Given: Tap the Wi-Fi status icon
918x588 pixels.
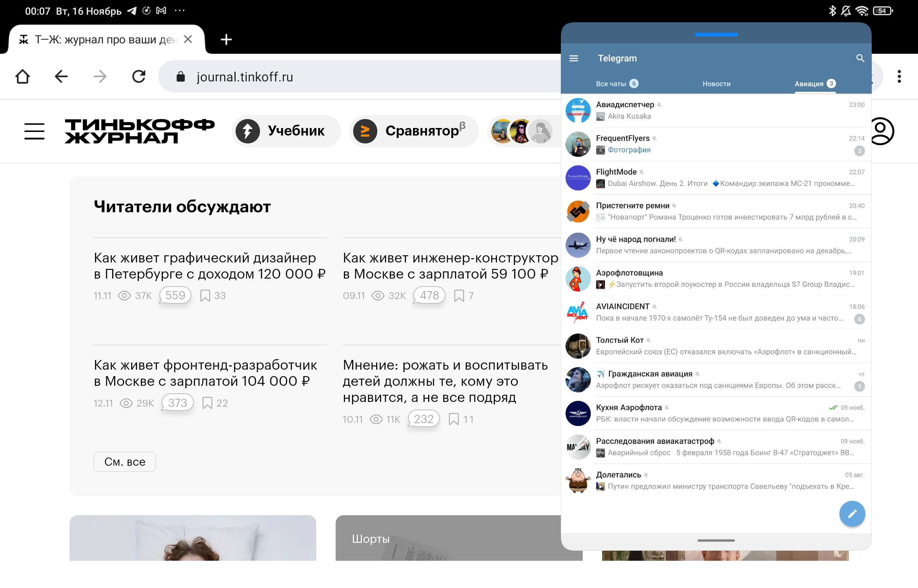Looking at the screenshot, I should [x=862, y=11].
